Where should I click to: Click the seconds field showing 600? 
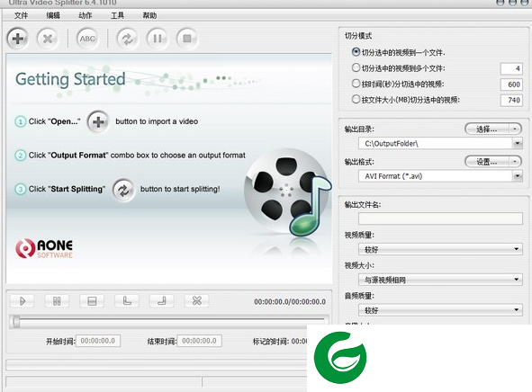click(511, 85)
